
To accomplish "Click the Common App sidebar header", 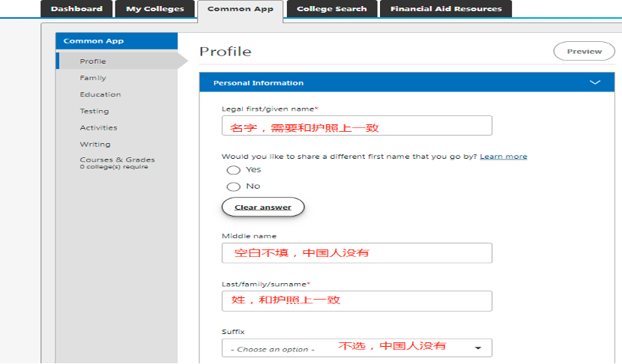I will tap(117, 41).
